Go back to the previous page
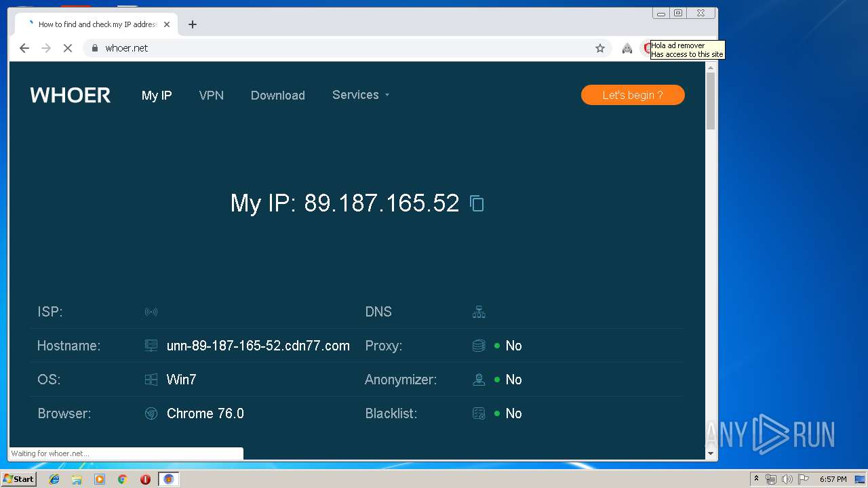This screenshot has height=488, width=868. [x=24, y=48]
